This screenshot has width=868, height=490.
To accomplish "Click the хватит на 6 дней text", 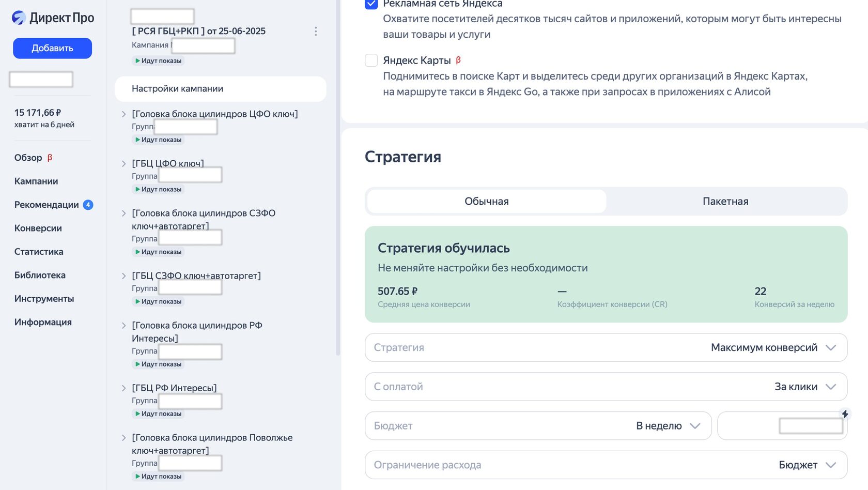I will pyautogui.click(x=44, y=125).
